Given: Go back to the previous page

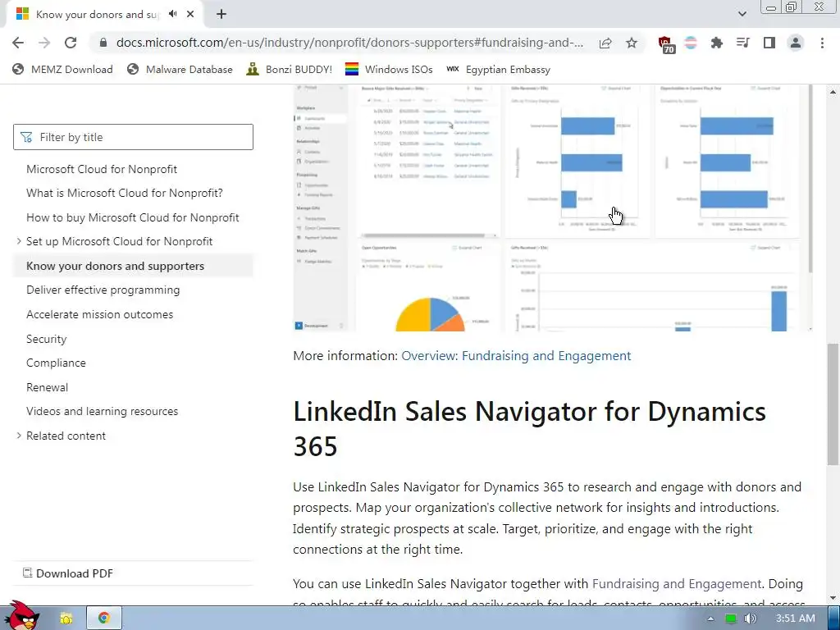Looking at the screenshot, I should tap(18, 43).
